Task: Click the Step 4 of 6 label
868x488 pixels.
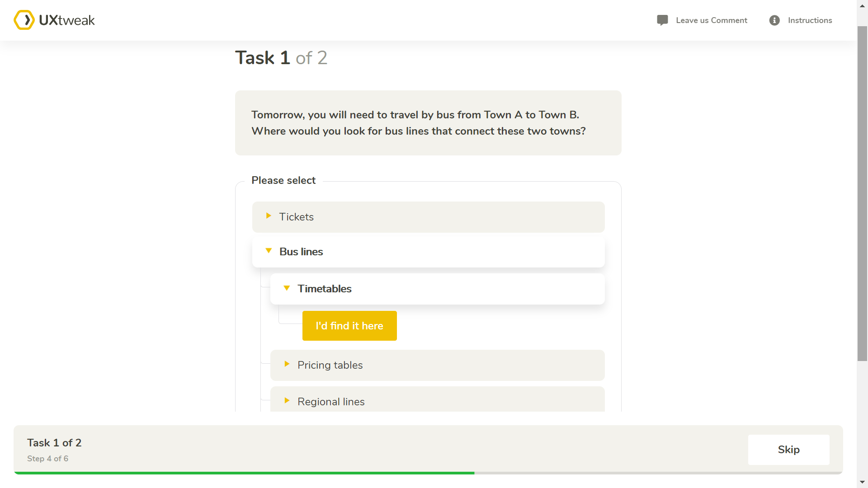Action: [x=47, y=459]
